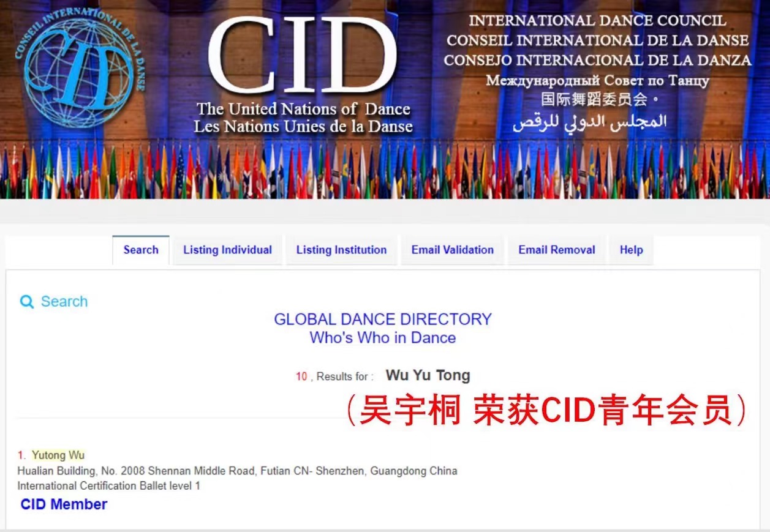
Task: Switch to the Listing Institution tab
Action: pos(341,250)
